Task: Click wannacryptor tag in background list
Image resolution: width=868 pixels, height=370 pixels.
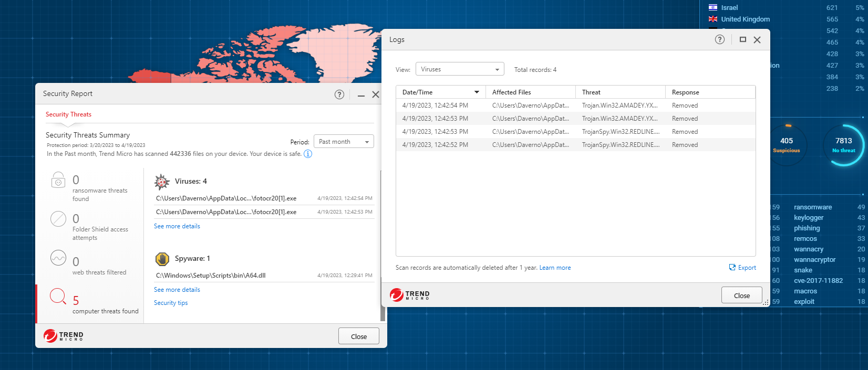Action: 814,260
